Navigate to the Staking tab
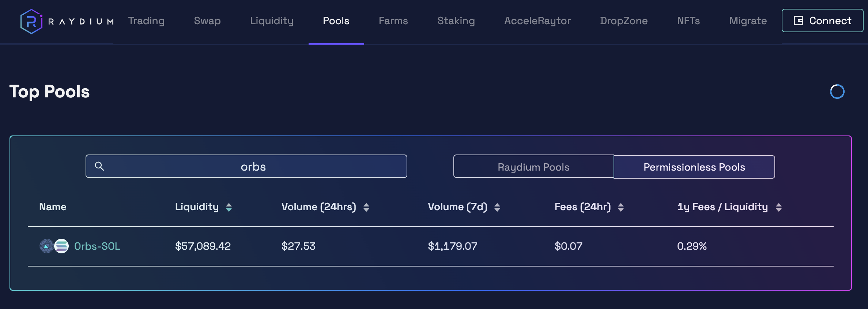Image resolution: width=868 pixels, height=309 pixels. (456, 21)
